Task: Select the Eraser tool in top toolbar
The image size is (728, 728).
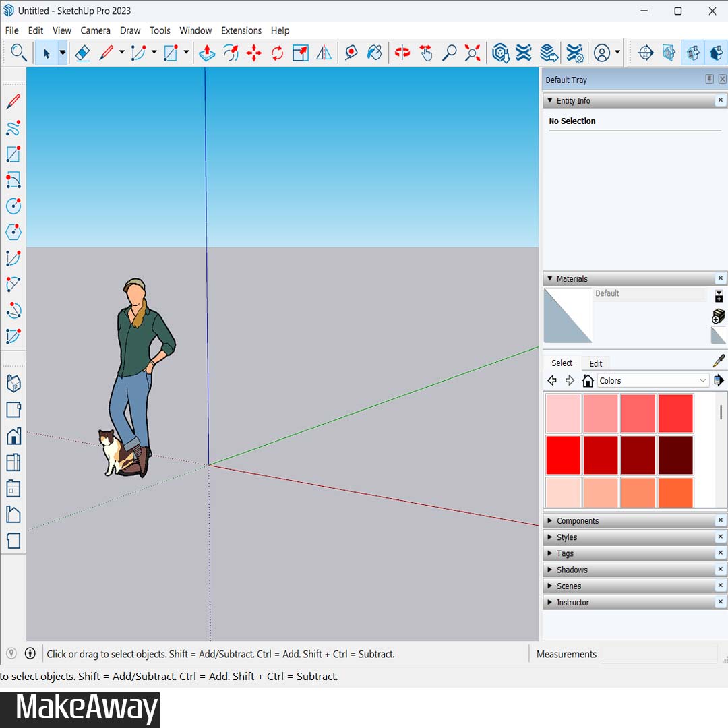Action: 82,53
